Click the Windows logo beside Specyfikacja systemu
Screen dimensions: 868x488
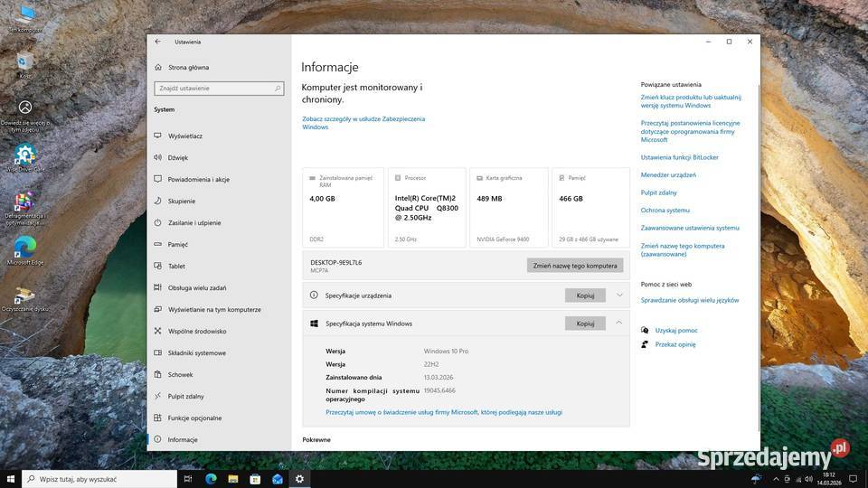coord(314,324)
